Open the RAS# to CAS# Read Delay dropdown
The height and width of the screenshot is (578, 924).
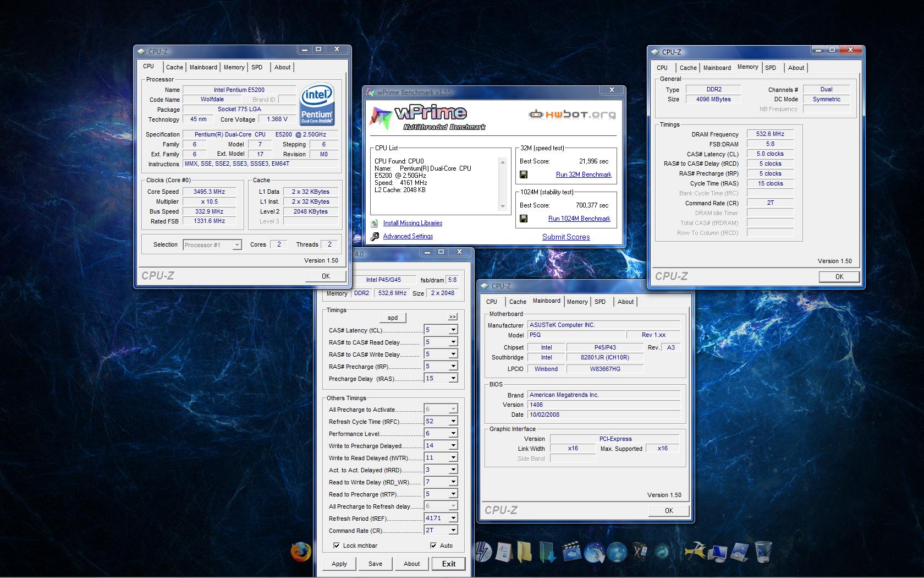453,342
